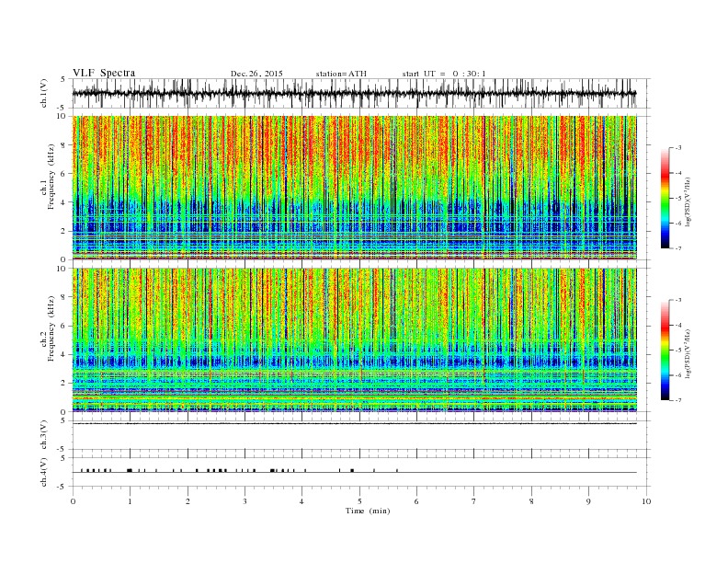Click the "ch.3(V)" axis label
The image size is (728, 563).
[x=44, y=435]
